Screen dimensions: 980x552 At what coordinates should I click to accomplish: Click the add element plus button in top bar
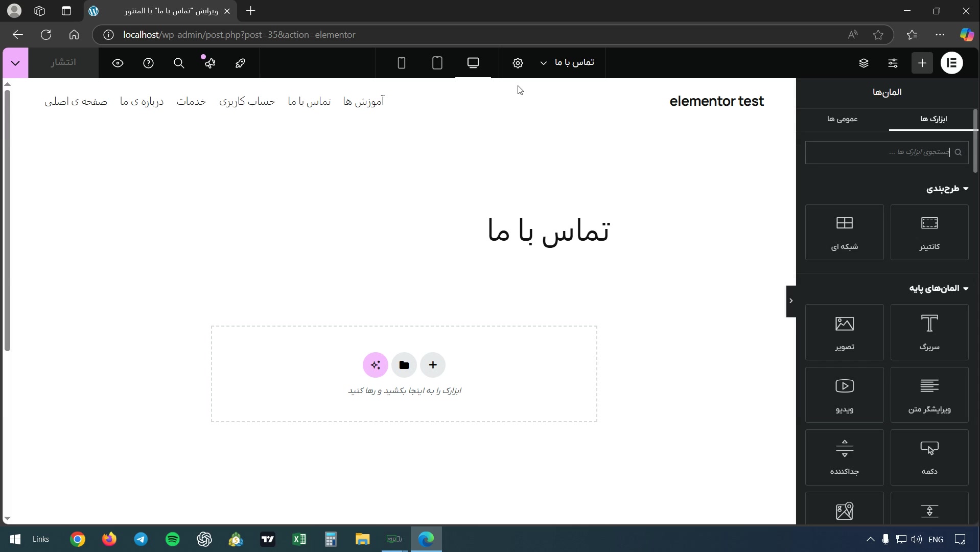(x=922, y=63)
